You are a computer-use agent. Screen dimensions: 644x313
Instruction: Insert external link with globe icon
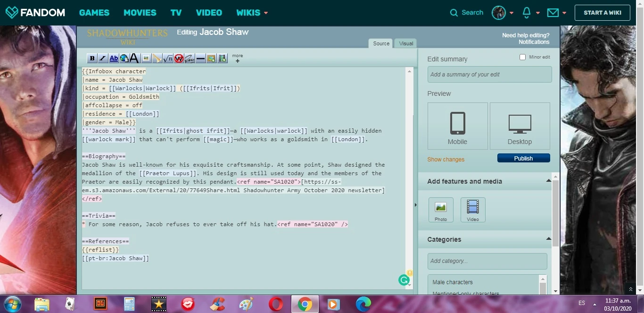click(124, 59)
